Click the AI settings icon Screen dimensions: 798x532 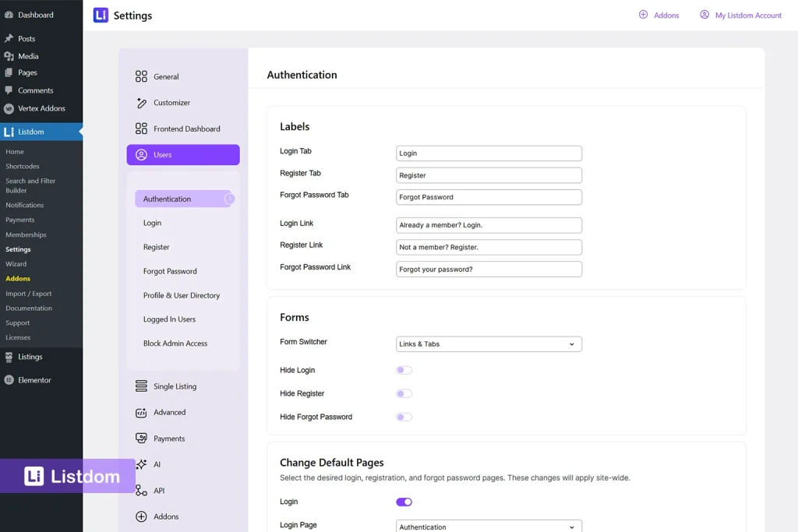coord(141,464)
